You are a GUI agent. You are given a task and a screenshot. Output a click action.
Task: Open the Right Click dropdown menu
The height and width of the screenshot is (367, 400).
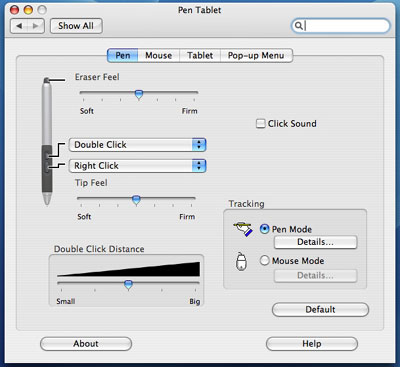[x=138, y=166]
